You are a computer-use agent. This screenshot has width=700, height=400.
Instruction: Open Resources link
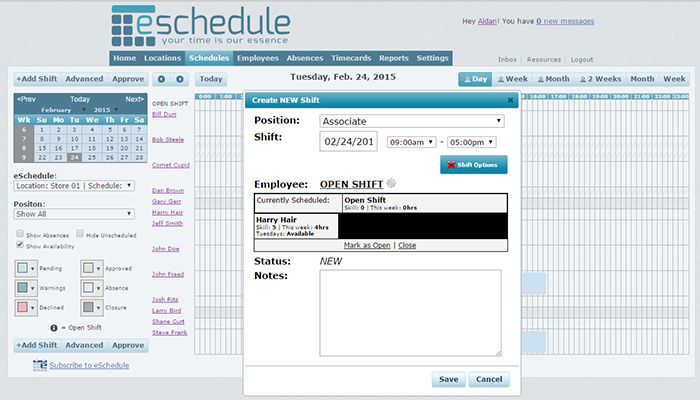[x=544, y=59]
